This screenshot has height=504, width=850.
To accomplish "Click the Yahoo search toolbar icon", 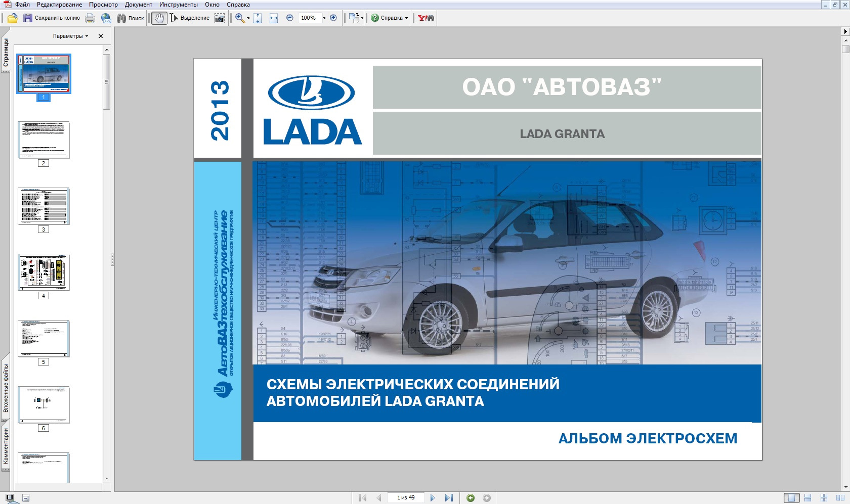I will click(426, 18).
